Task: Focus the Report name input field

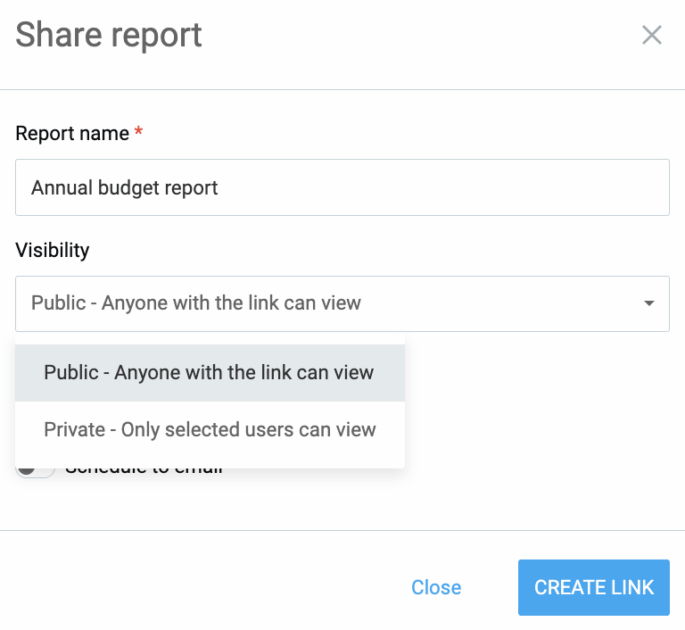Action: [x=342, y=187]
